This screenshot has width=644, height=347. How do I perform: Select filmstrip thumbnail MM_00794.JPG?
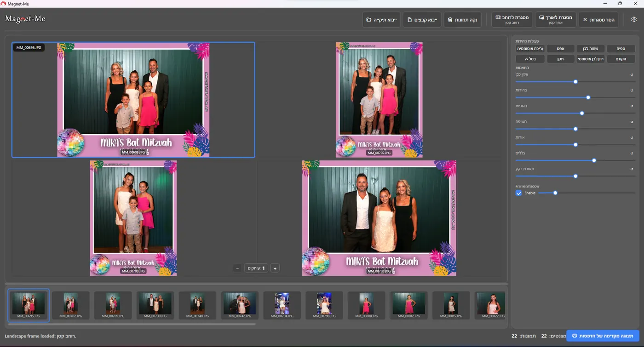point(282,305)
